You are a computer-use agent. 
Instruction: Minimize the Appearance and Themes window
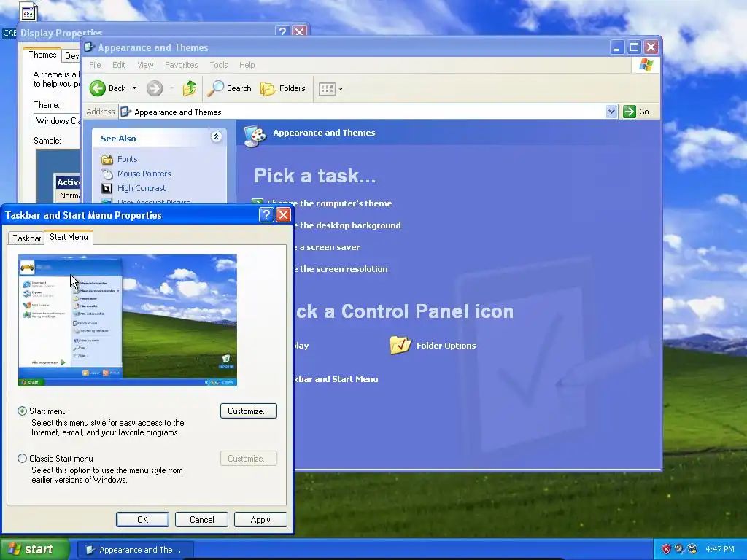coord(617,47)
